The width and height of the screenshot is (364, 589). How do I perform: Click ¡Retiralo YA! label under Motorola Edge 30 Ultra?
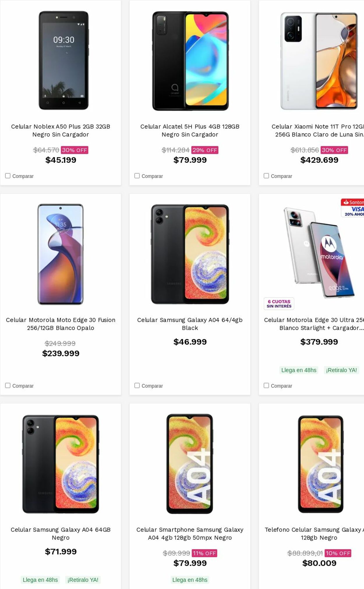(x=341, y=370)
